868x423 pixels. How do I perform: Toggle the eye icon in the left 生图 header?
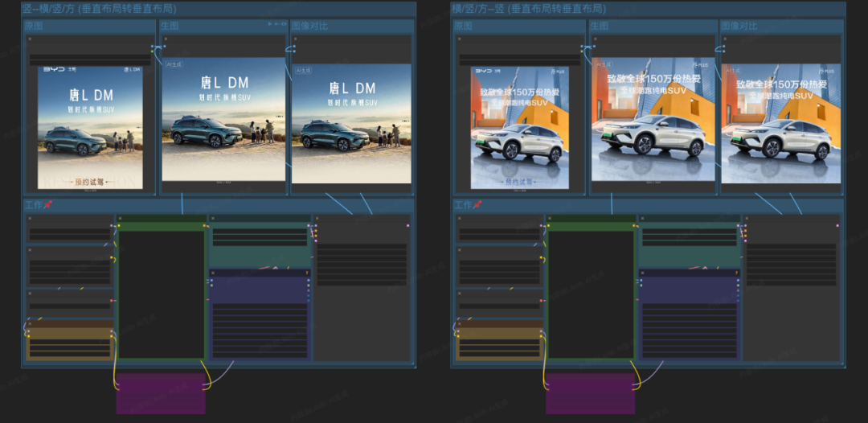point(284,24)
